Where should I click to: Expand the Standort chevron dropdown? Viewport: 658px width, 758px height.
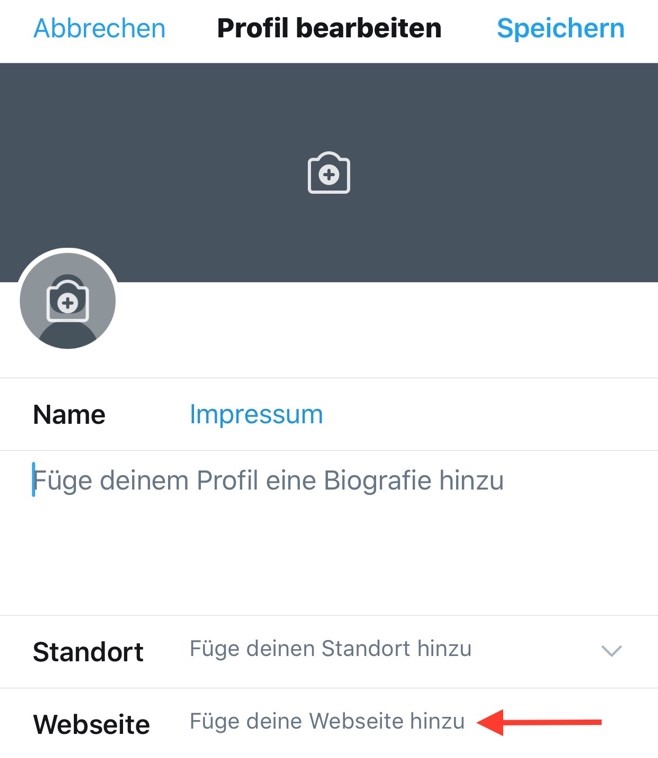pos(611,651)
